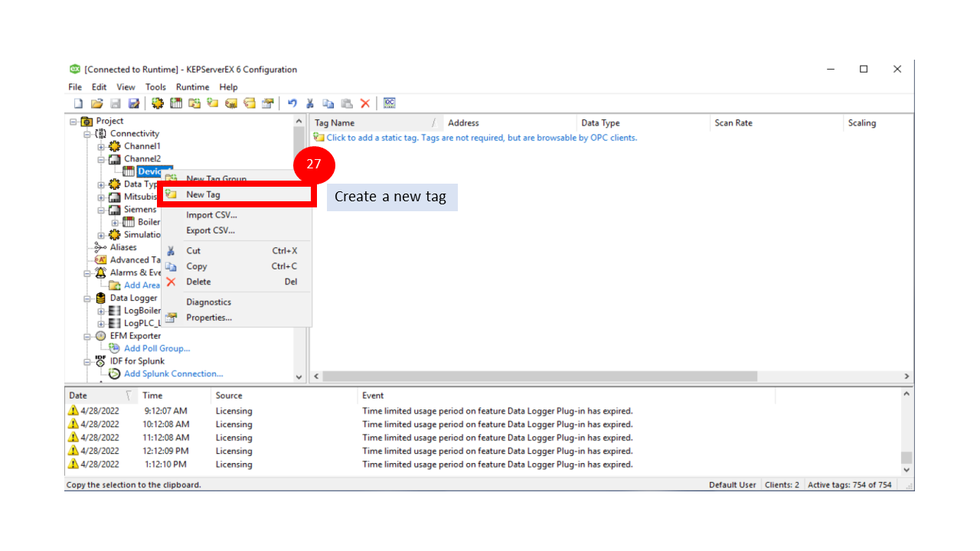Open the Help menu
The width and height of the screenshot is (980, 551).
228,87
